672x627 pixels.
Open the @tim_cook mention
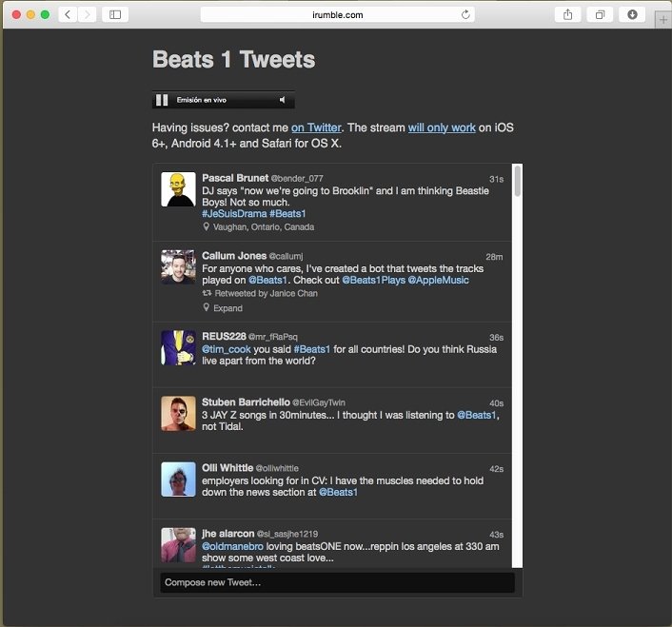227,349
